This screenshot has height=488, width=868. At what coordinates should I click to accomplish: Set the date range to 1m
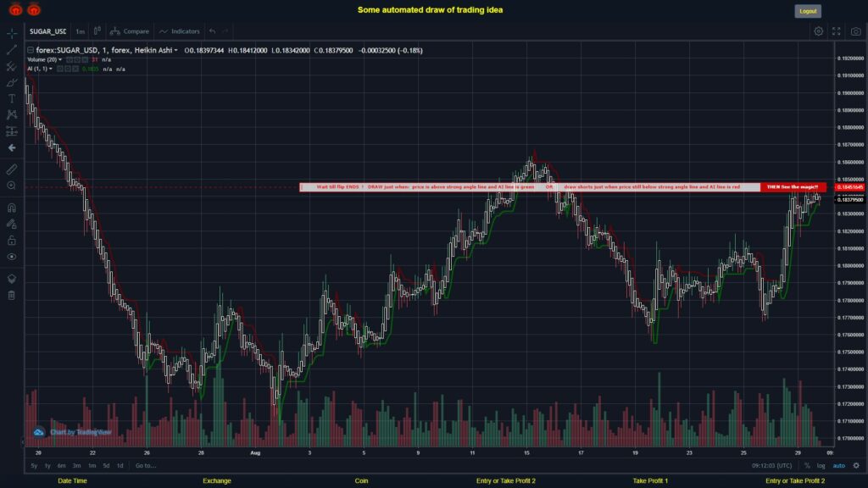pos(92,466)
